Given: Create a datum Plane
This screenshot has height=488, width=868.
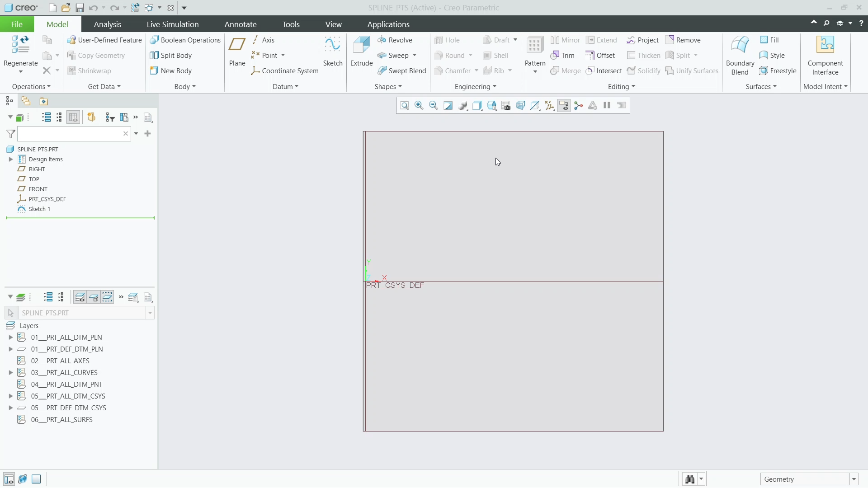Looking at the screenshot, I should click(237, 51).
